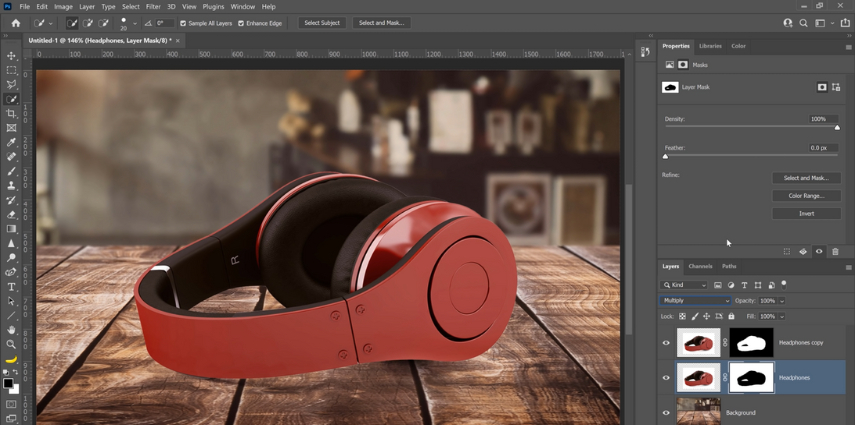Open the Multiply blend mode dropdown
The height and width of the screenshot is (425, 855).
(x=695, y=300)
